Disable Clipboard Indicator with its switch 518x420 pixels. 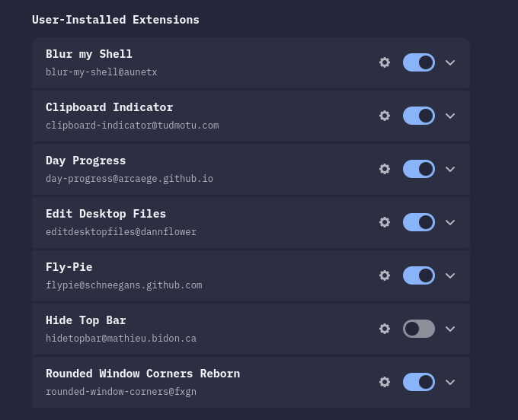(x=418, y=116)
